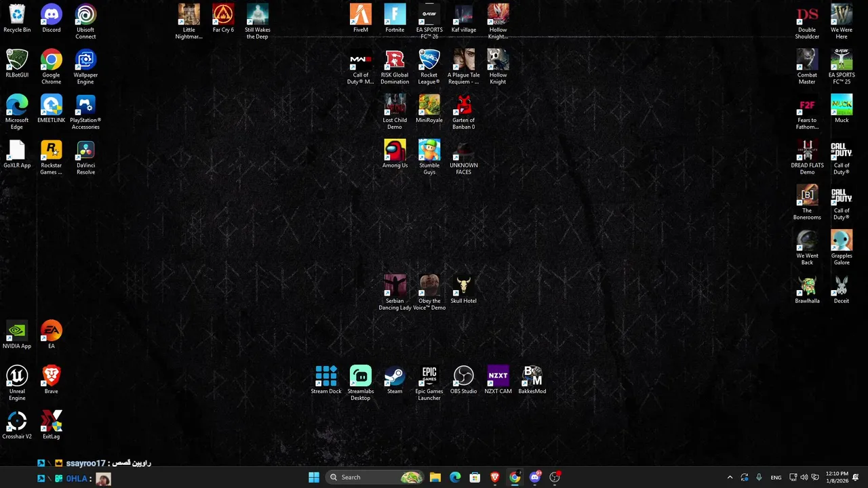Select Obey the Voice Demo shortcut
This screenshot has width=868, height=488.
pos(429,293)
